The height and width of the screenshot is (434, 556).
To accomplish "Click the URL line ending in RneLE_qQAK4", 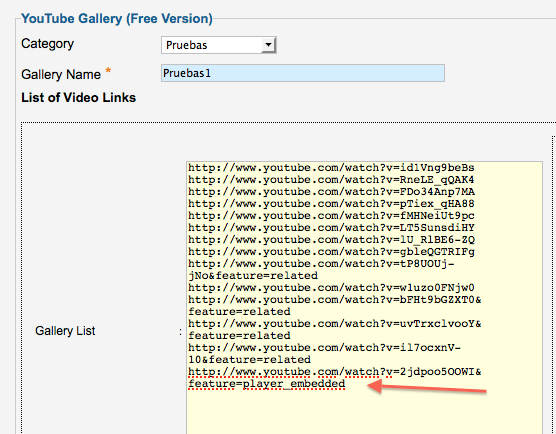I will tap(331, 180).
